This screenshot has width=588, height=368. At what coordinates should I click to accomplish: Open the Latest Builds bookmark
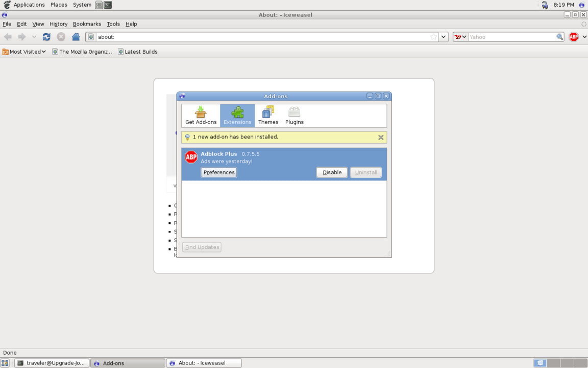pyautogui.click(x=138, y=52)
